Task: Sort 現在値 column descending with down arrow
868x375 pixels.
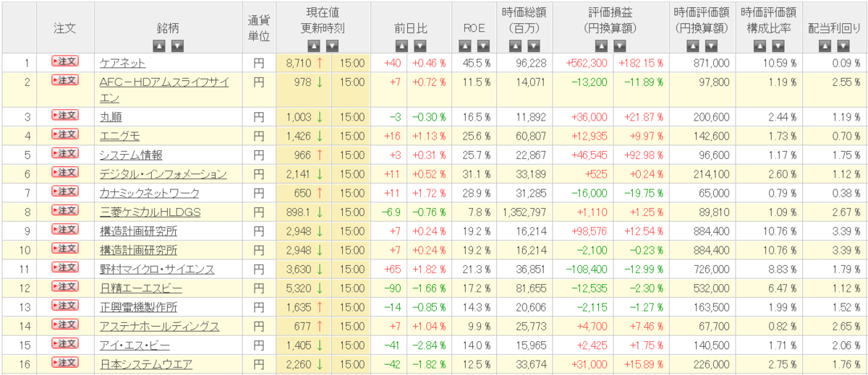Action: click(332, 46)
